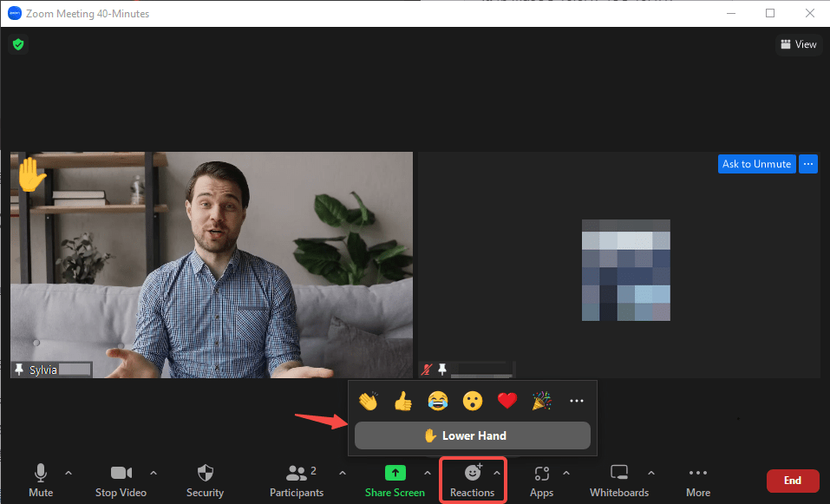Open the Share Screen options chevron
Viewport: 830px width, 504px height.
point(426,474)
